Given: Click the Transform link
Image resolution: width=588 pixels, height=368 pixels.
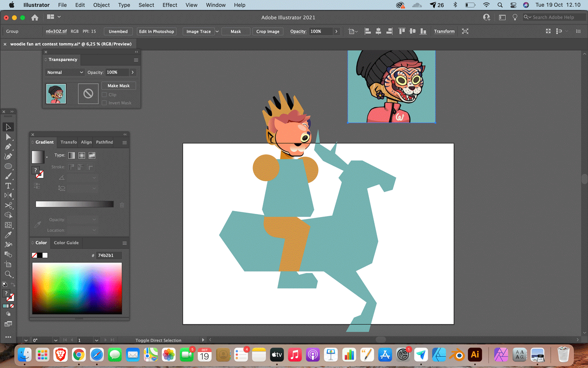Looking at the screenshot, I should pyautogui.click(x=444, y=31).
